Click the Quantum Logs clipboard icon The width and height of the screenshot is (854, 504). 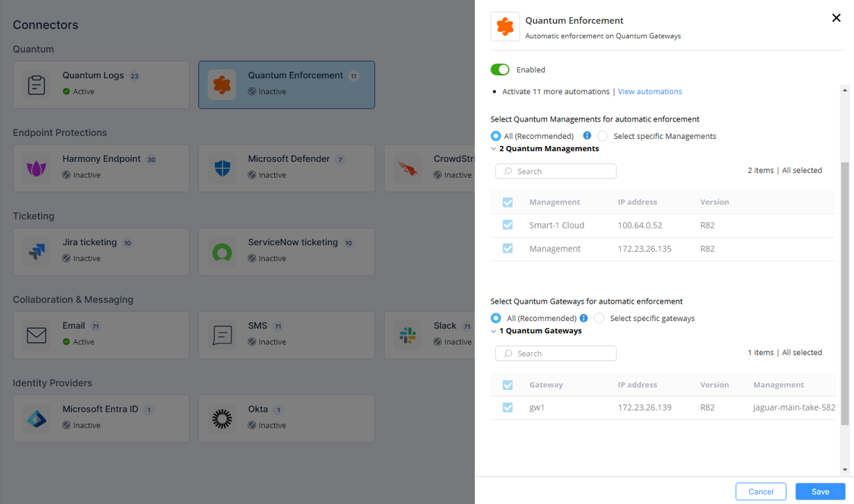click(x=36, y=85)
